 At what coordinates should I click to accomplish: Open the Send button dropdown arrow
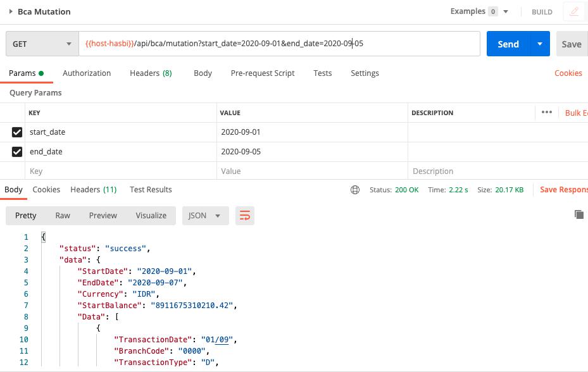540,44
